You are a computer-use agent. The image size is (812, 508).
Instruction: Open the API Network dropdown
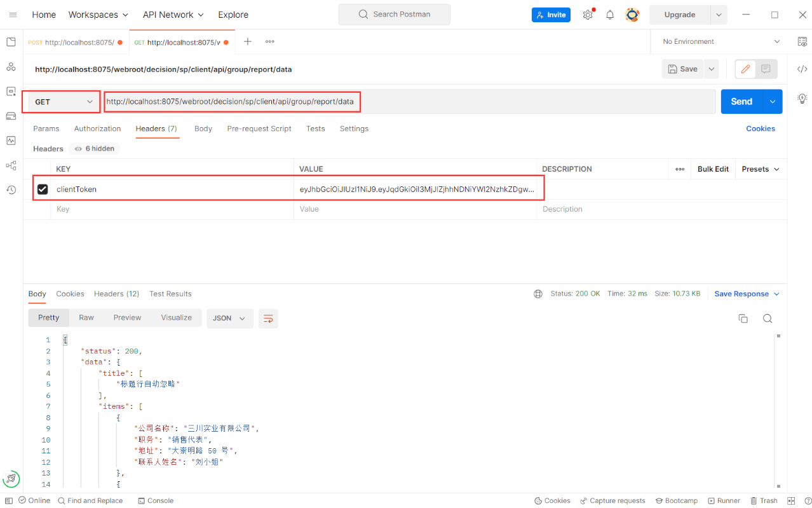point(173,15)
